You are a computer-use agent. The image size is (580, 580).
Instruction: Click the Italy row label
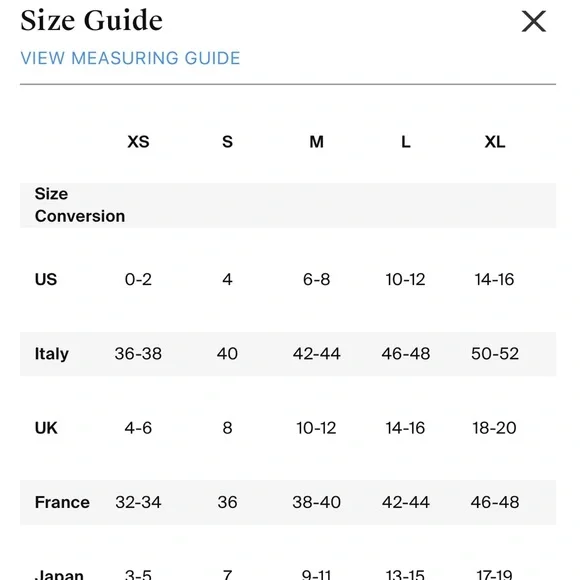pyautogui.click(x=51, y=354)
